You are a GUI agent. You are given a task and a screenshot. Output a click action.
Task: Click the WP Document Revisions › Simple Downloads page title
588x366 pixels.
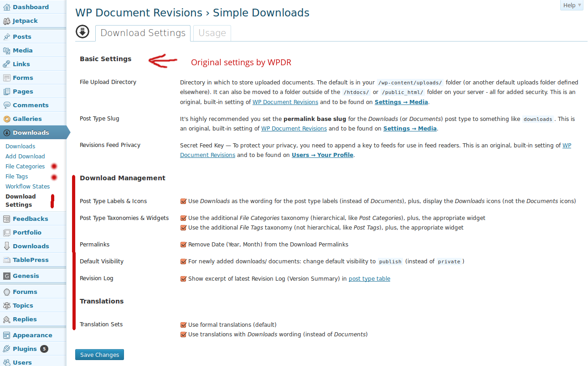coord(192,13)
